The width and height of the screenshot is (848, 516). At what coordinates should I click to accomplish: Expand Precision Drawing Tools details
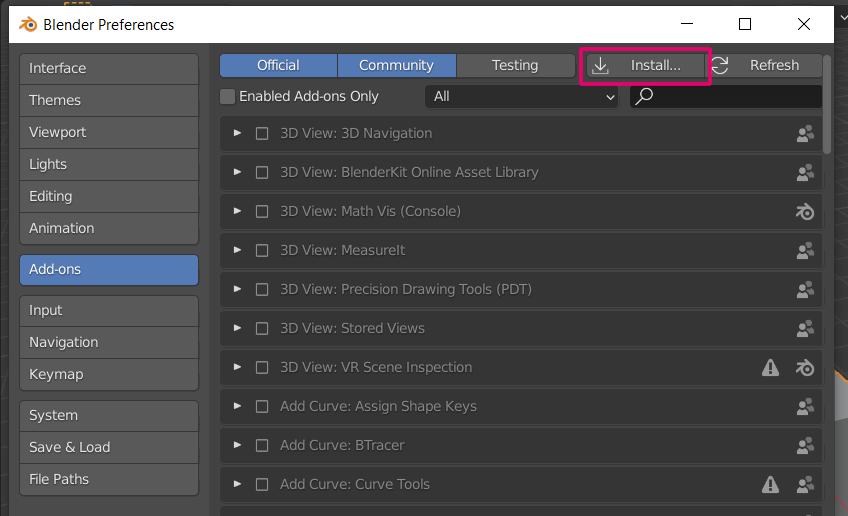(237, 289)
